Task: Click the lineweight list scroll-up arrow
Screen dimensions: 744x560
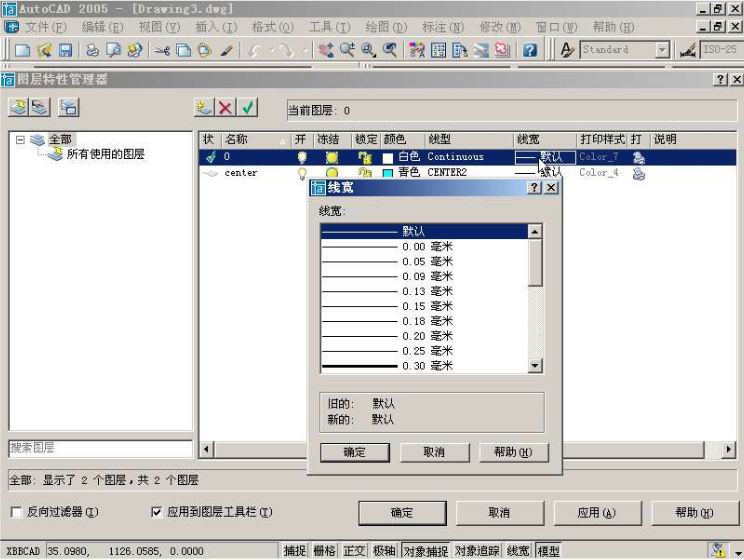Action: click(535, 232)
